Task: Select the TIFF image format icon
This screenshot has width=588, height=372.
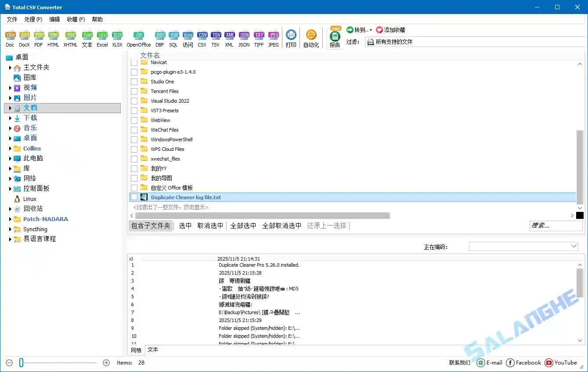Action: [x=259, y=35]
